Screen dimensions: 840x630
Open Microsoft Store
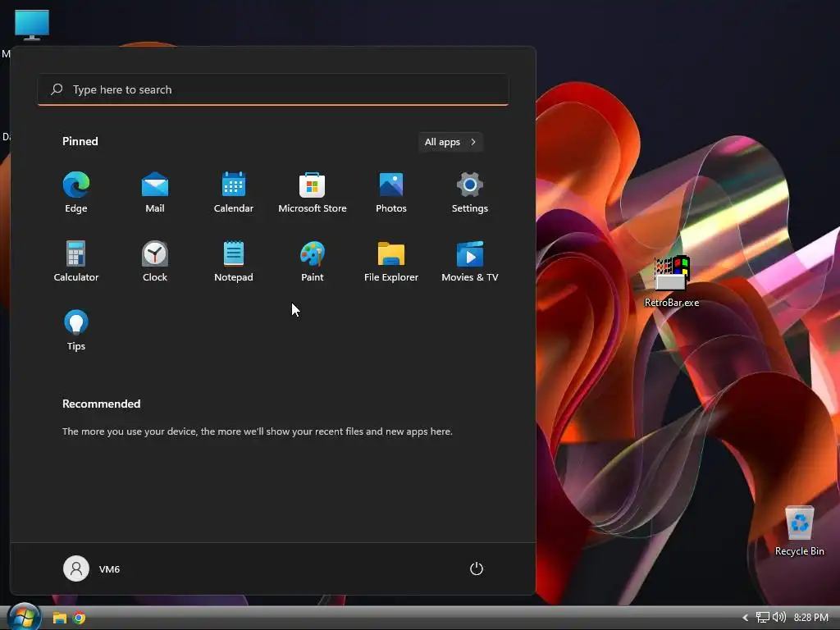tap(313, 193)
